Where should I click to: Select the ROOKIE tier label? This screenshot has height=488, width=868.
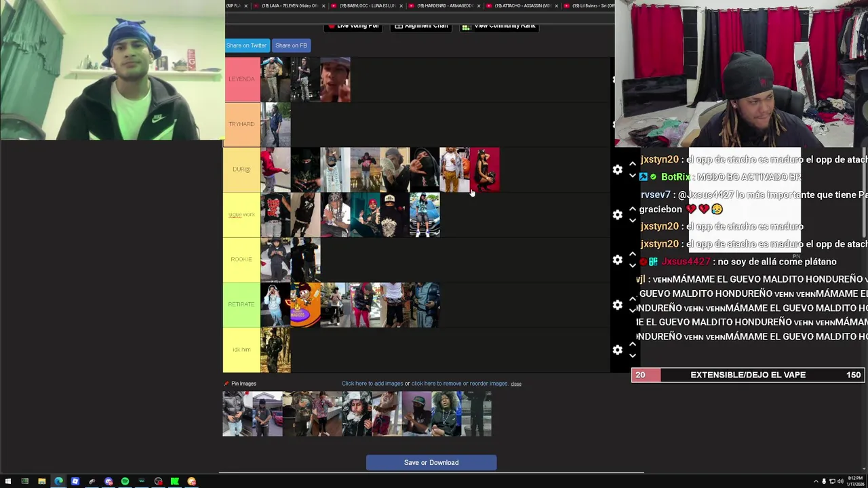[241, 260]
